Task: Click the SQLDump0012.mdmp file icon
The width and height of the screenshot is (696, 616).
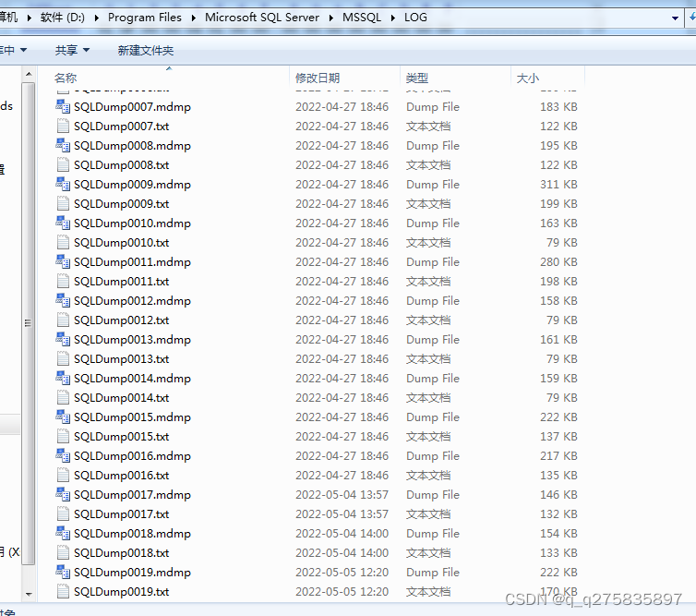Action: tap(63, 301)
